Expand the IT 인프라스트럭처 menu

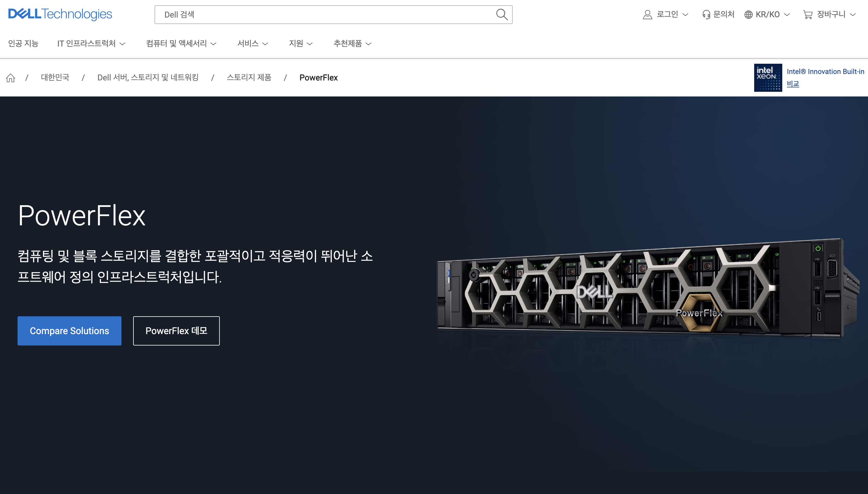[x=91, y=44]
